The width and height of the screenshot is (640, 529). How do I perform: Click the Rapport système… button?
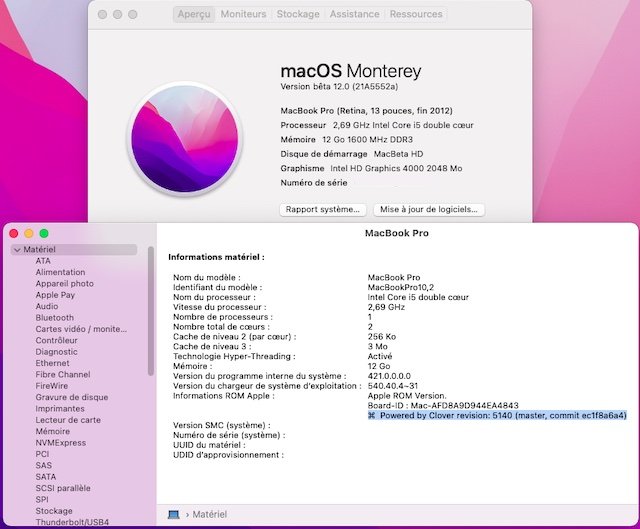[x=323, y=209]
